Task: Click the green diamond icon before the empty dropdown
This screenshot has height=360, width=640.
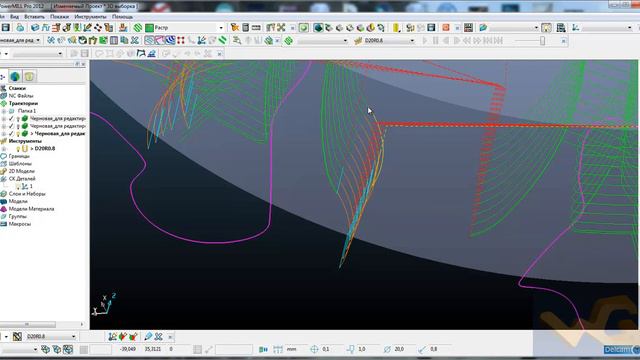Action: [x=289, y=40]
